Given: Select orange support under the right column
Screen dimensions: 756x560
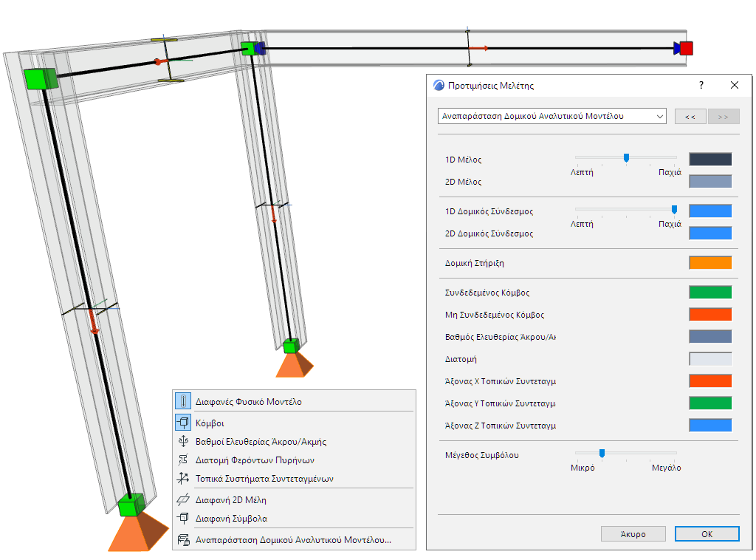Looking at the screenshot, I should tap(294, 365).
